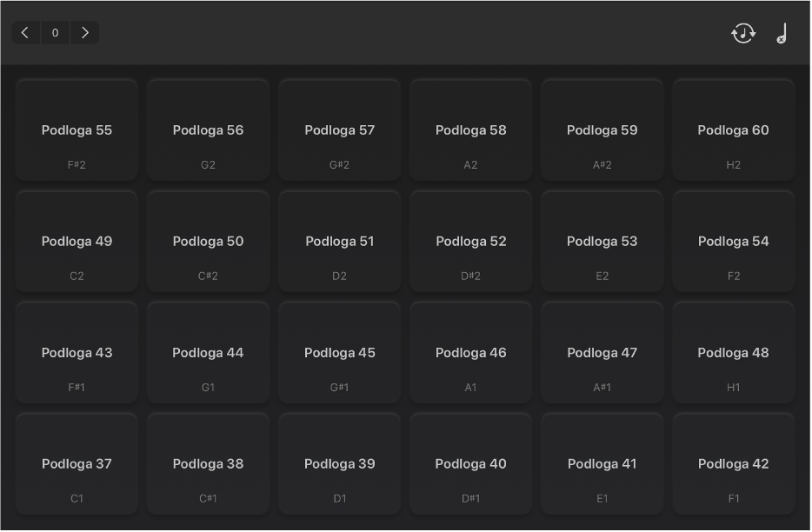The image size is (812, 532).
Task: Select the page number field showing 0
Action: pyautogui.click(x=56, y=33)
